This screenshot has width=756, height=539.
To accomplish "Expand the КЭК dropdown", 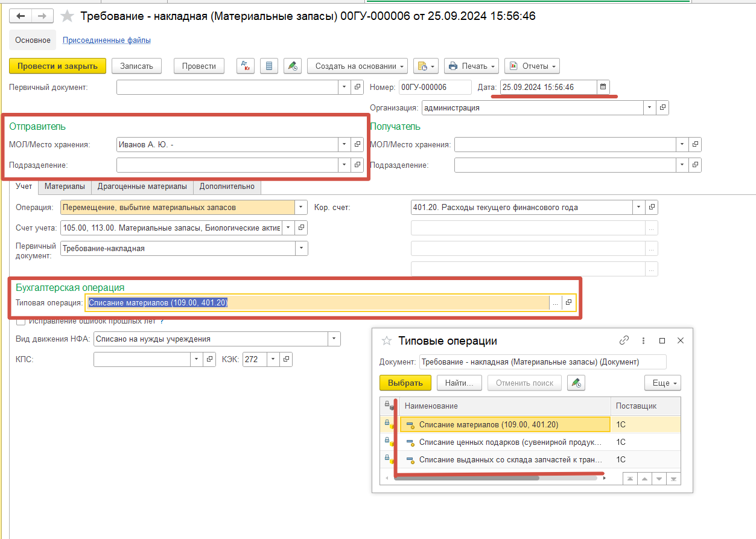I will (x=273, y=359).
